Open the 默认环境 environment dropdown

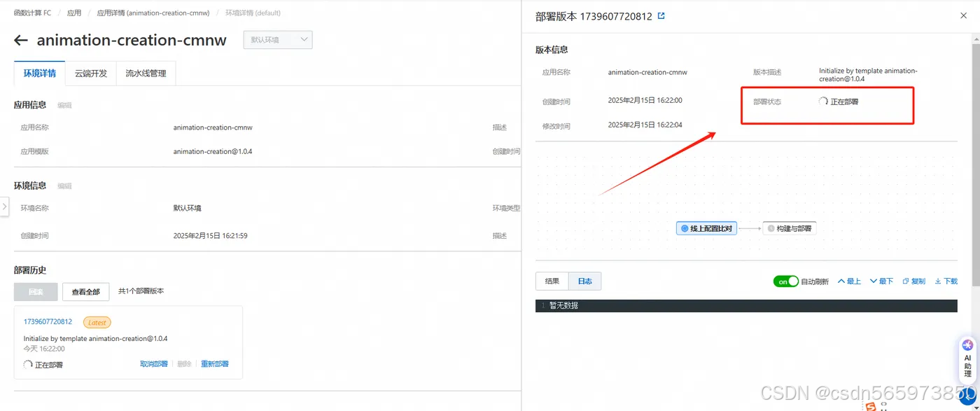pos(278,40)
